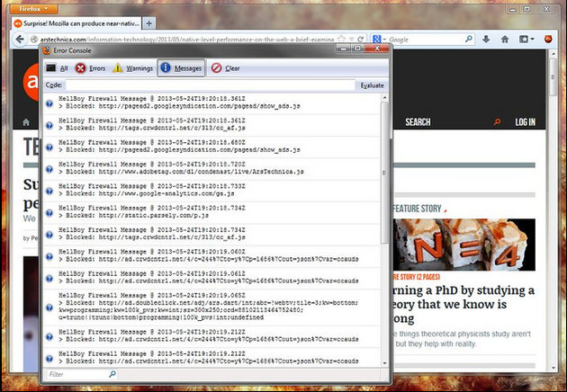Click the search magnifier in Google box

coord(469,39)
